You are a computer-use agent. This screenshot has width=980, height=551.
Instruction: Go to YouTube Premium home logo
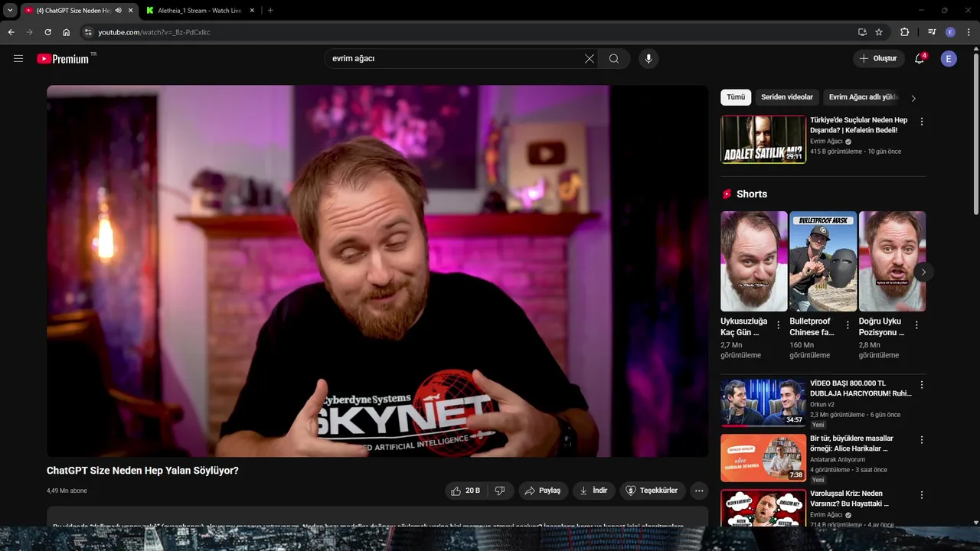pyautogui.click(x=64, y=58)
